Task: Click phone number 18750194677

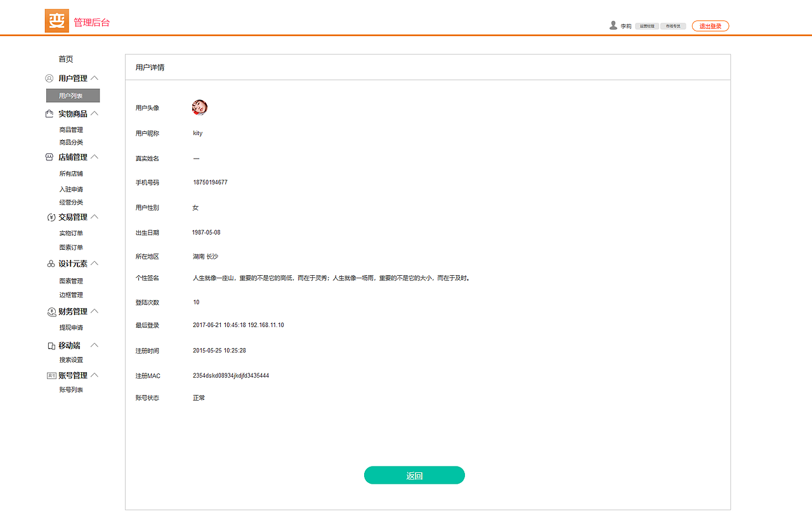Action: (x=210, y=183)
